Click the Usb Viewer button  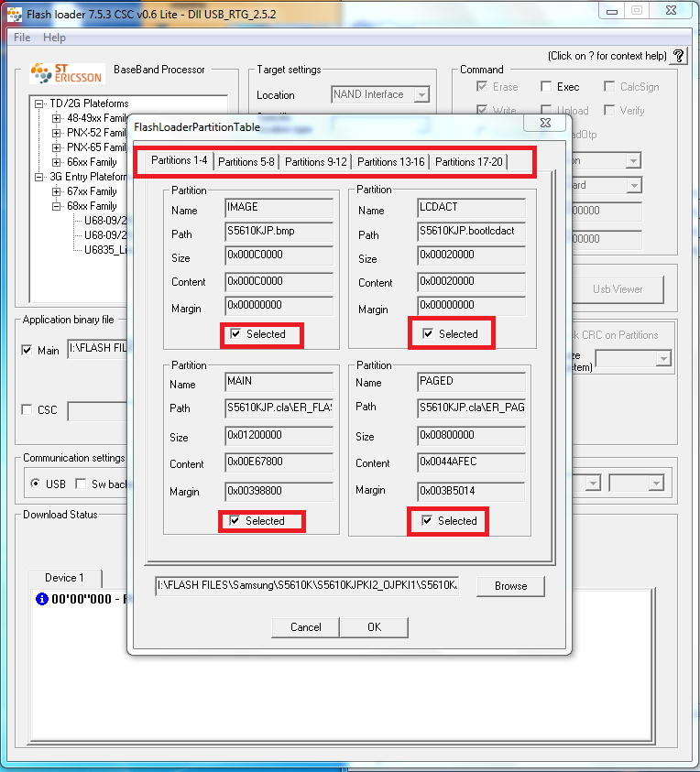618,289
